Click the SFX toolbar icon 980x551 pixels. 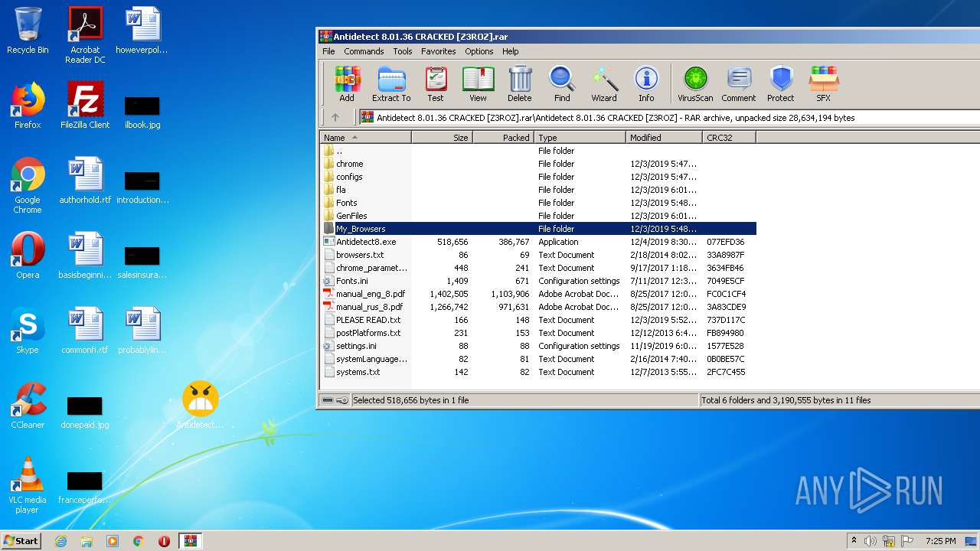click(824, 84)
